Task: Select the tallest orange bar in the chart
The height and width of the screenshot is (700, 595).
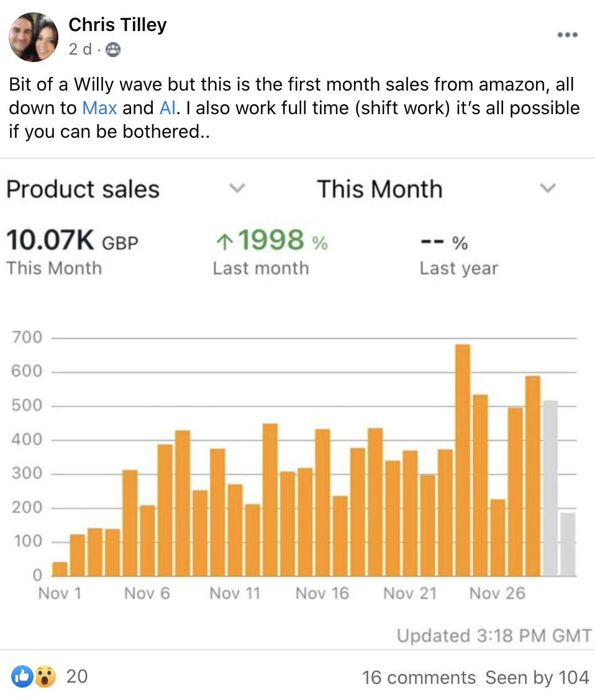Action: (463, 460)
